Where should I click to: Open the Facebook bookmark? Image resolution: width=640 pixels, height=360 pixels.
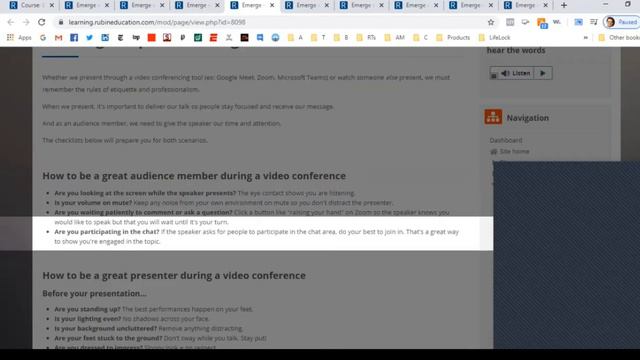[x=74, y=38]
